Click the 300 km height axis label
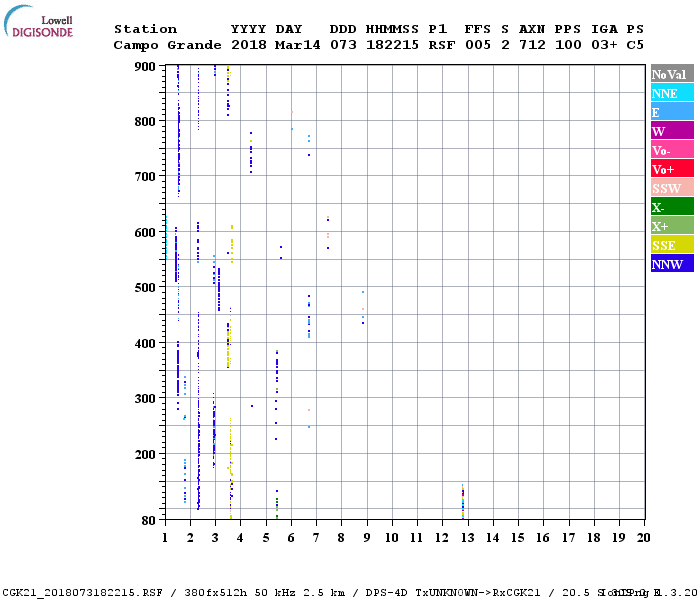 pos(145,398)
